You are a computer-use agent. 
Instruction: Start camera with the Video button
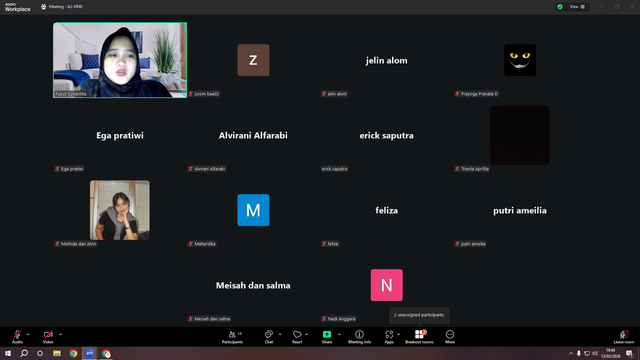click(x=48, y=337)
